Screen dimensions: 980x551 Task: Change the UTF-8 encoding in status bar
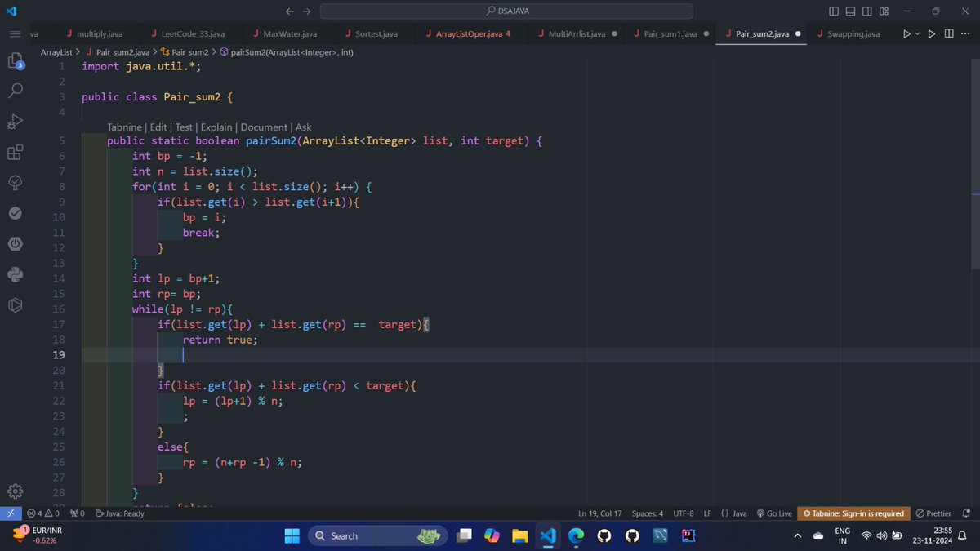point(684,513)
